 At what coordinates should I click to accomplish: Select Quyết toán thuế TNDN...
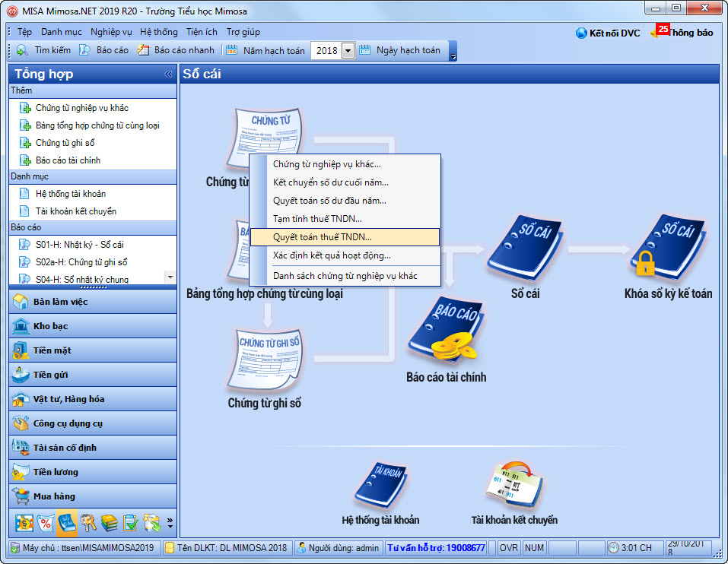(x=345, y=237)
